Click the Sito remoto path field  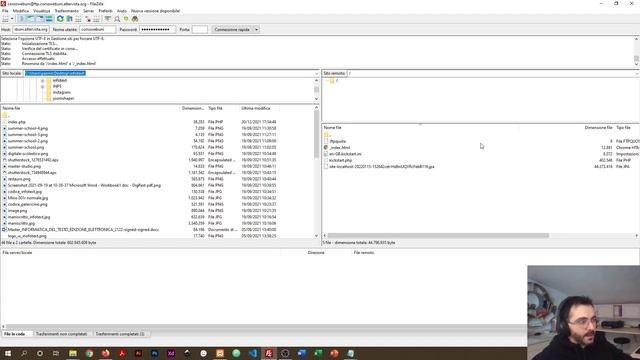point(492,73)
